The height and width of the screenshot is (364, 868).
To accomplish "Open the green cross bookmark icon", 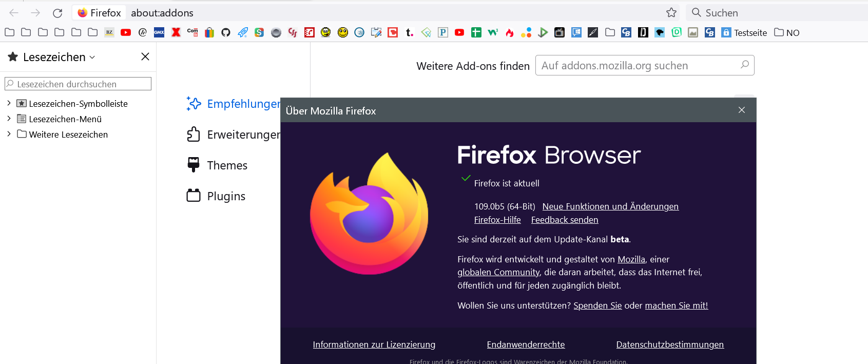I will point(476,32).
